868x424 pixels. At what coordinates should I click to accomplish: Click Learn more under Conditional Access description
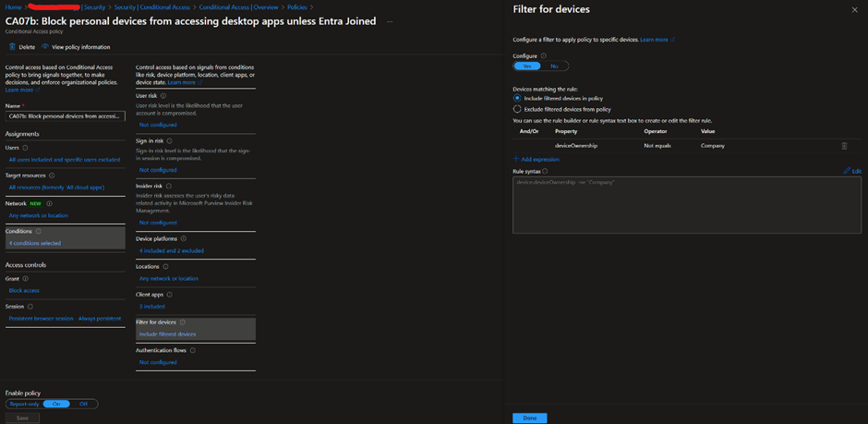tap(21, 90)
